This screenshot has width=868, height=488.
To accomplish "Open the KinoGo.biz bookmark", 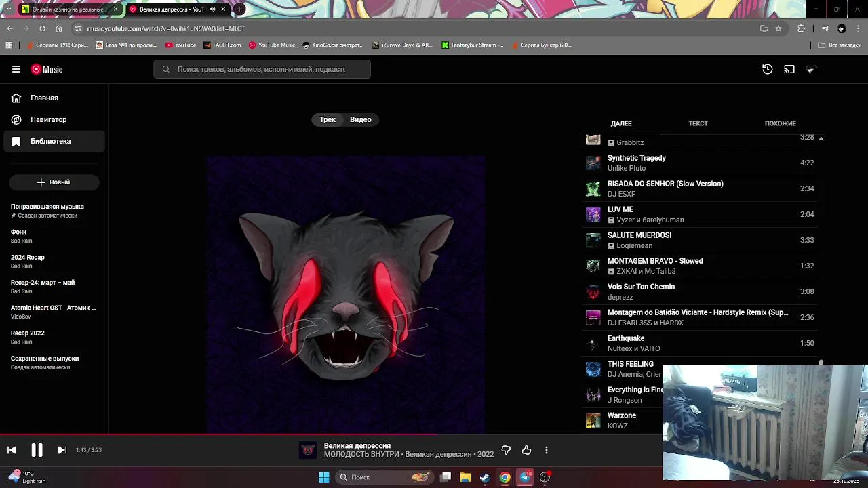I will tap(333, 45).
